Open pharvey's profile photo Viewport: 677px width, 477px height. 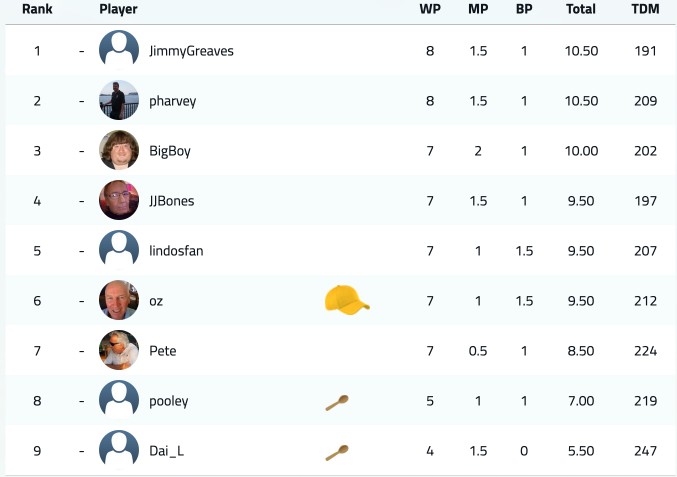(x=119, y=100)
